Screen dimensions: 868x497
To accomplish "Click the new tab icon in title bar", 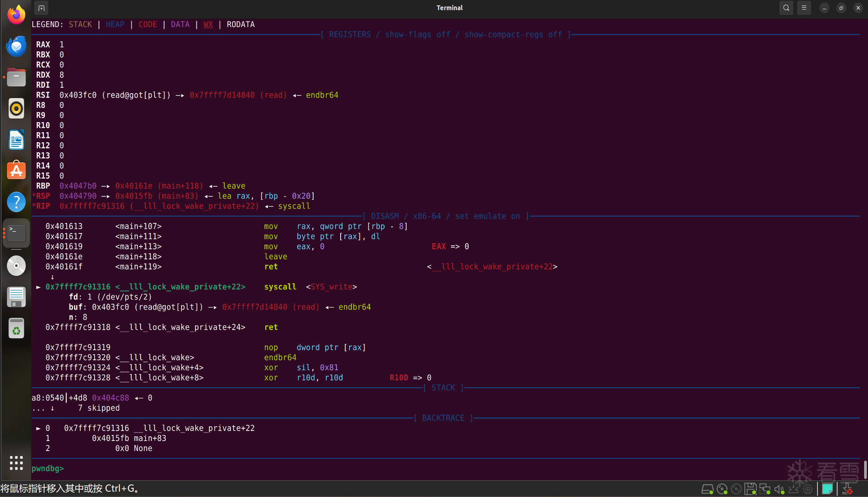I will 41,8.
